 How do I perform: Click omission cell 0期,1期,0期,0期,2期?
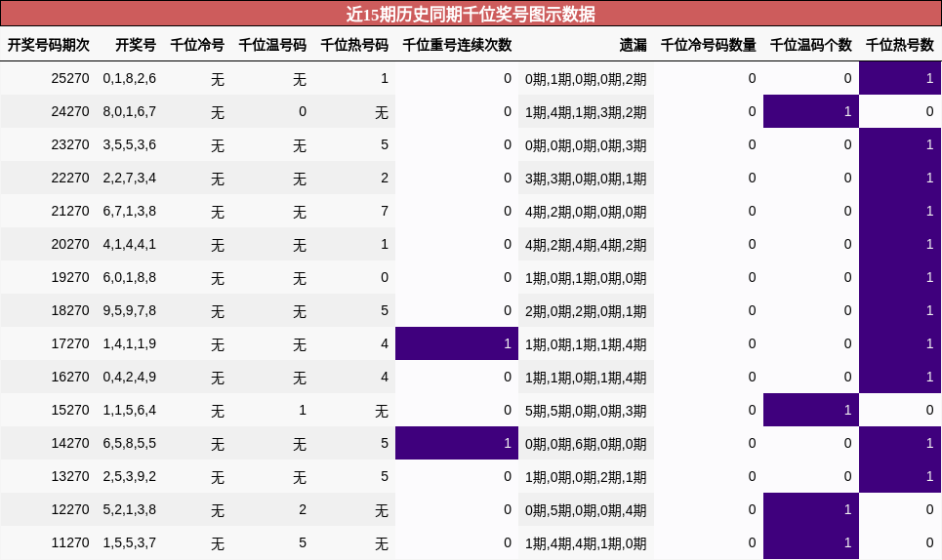coord(586,79)
